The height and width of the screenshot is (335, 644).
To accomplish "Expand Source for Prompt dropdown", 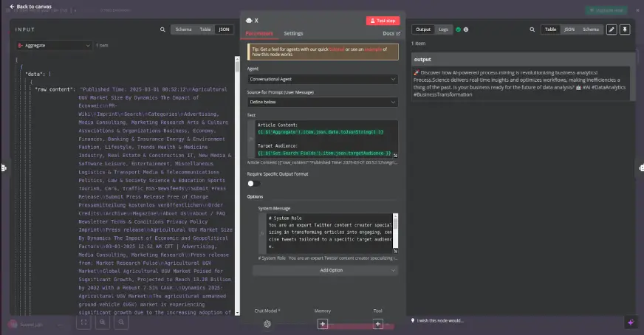I will 323,102.
